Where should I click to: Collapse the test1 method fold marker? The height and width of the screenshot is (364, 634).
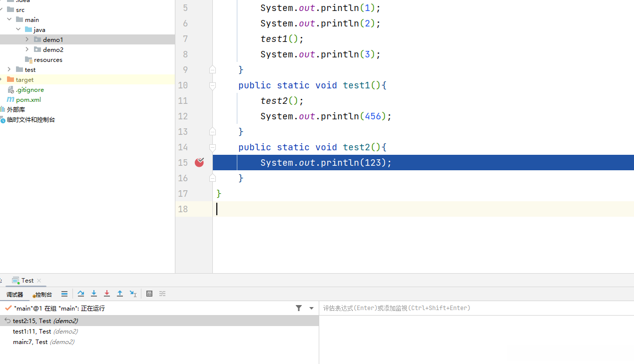tap(212, 85)
